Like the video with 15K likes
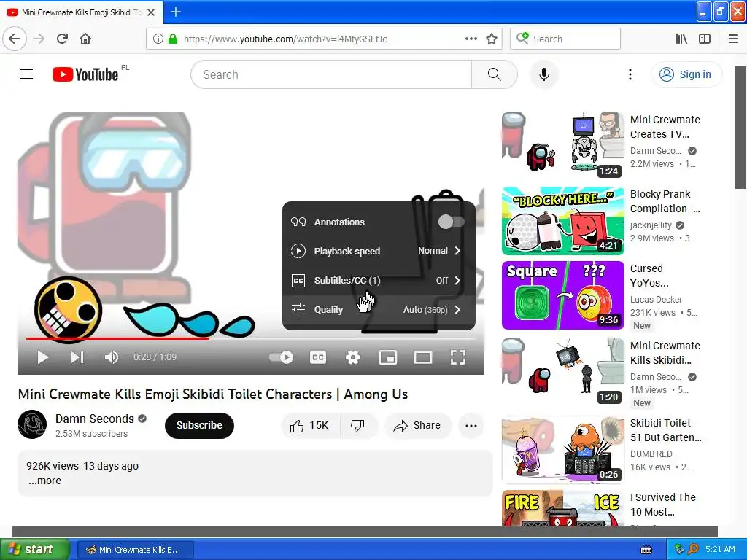Image resolution: width=747 pixels, height=560 pixels. point(310,425)
